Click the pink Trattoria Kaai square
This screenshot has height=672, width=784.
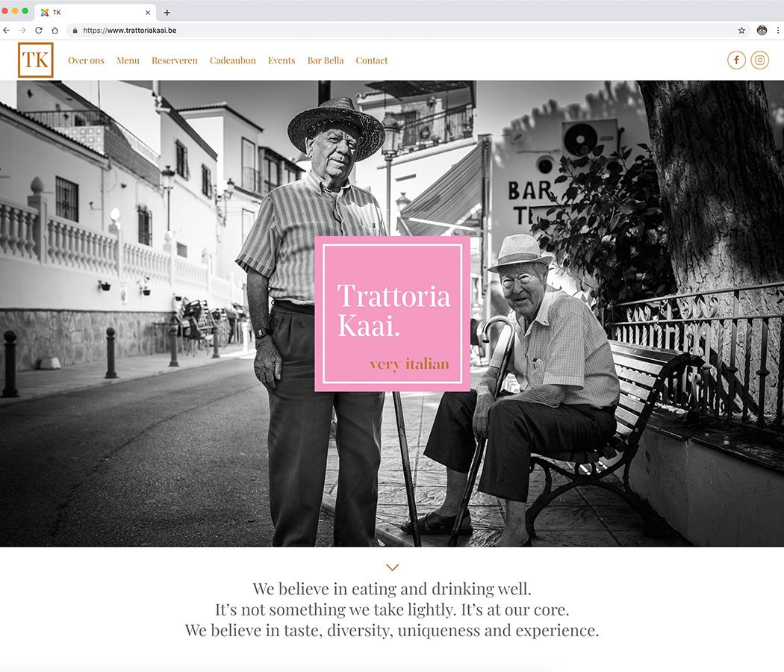coord(393,314)
